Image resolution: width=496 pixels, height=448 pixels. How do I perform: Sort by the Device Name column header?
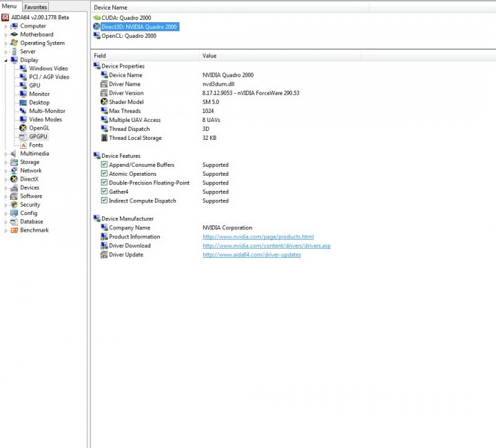tap(230, 8)
